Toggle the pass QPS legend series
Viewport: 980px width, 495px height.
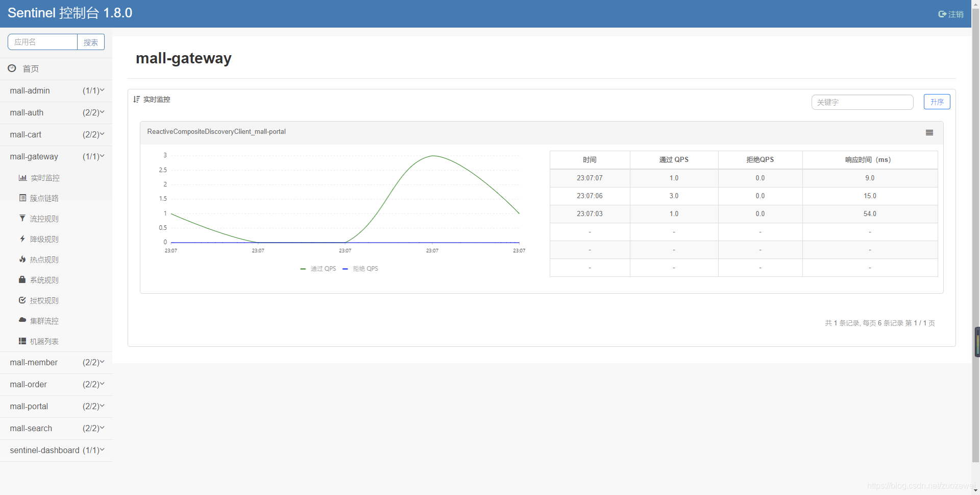[x=318, y=269]
